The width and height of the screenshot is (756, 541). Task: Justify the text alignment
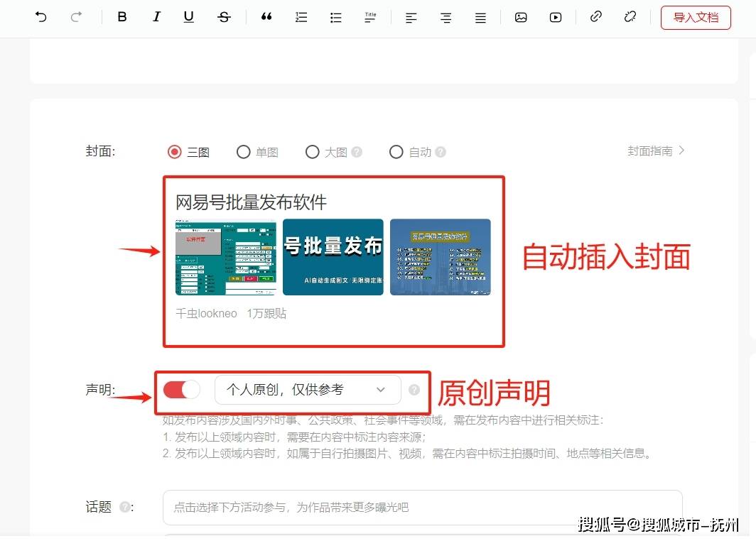(x=480, y=18)
